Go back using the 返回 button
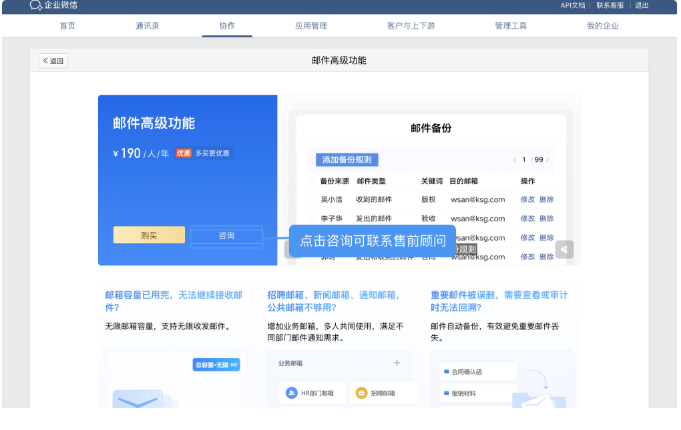681x430 pixels. [x=52, y=60]
